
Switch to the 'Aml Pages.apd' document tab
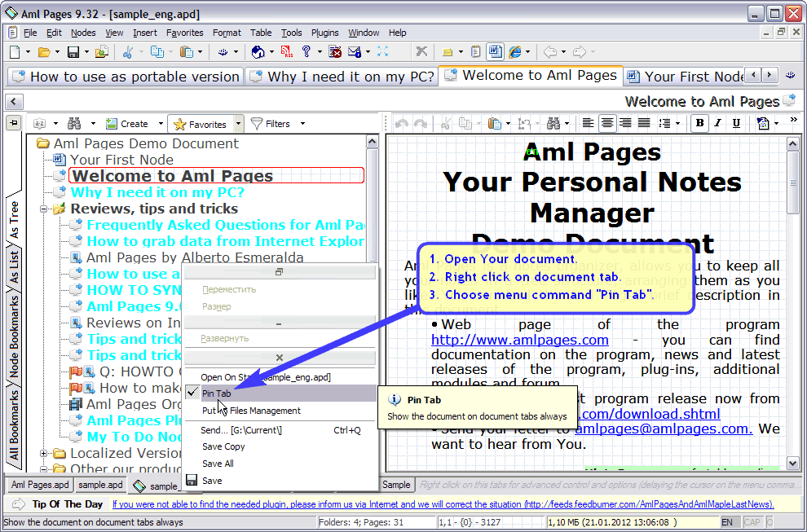pos(40,485)
